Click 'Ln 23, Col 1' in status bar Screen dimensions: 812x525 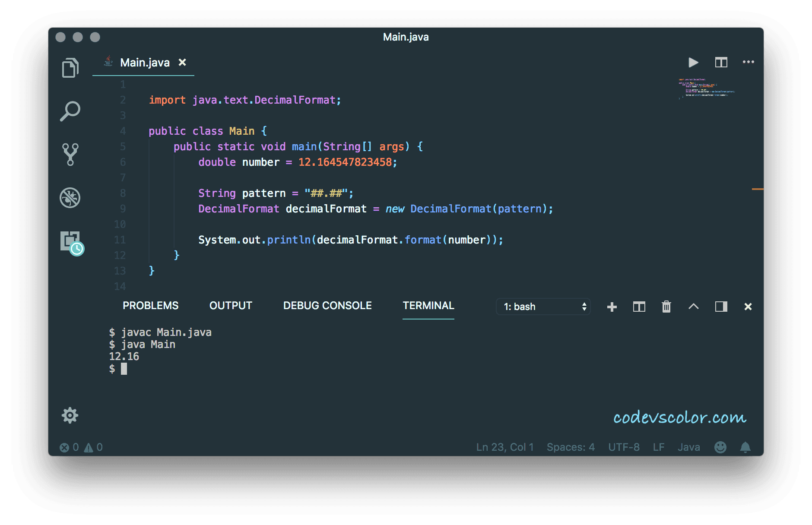coord(505,447)
